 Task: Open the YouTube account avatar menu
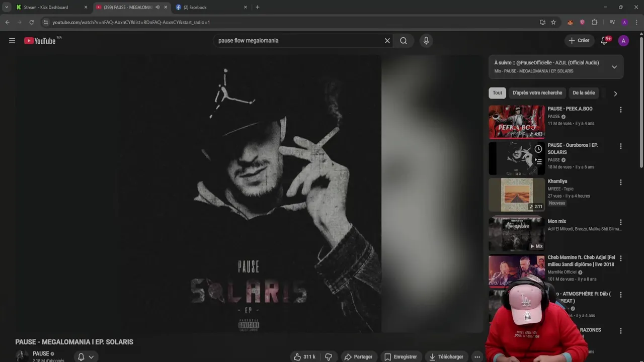point(623,41)
